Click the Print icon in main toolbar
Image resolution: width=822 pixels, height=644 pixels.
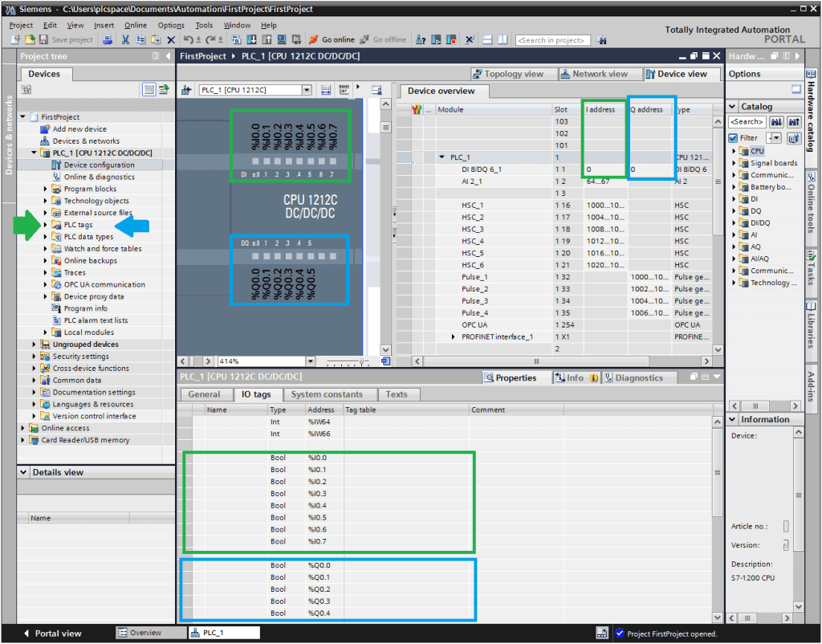coord(108,39)
